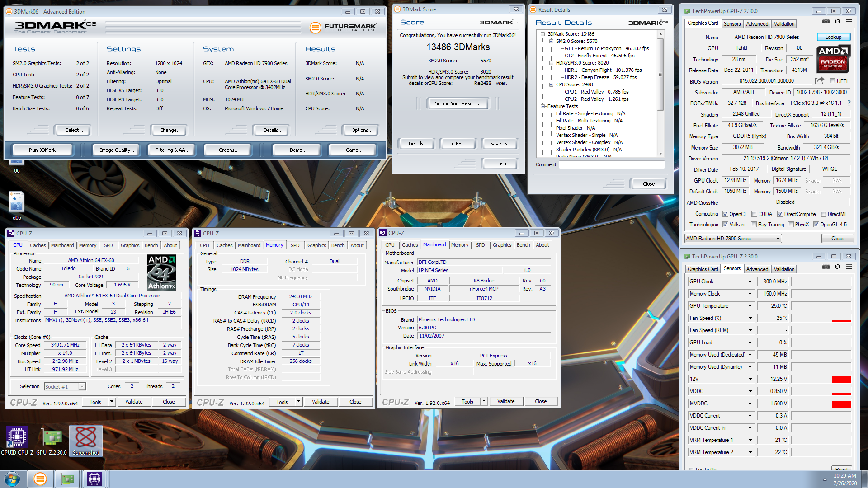Screen dimensions: 868x488
Task: Click the title icon of the CPU-Z Mainboard window
Action: 383,233
